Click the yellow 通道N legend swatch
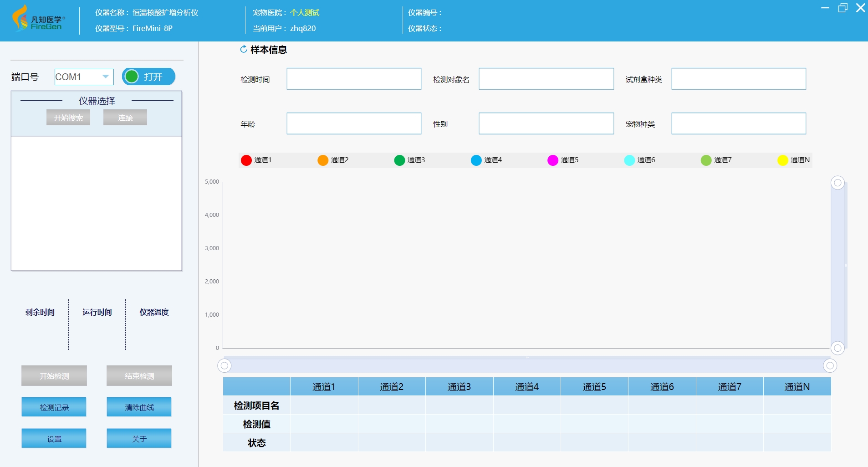 click(783, 160)
